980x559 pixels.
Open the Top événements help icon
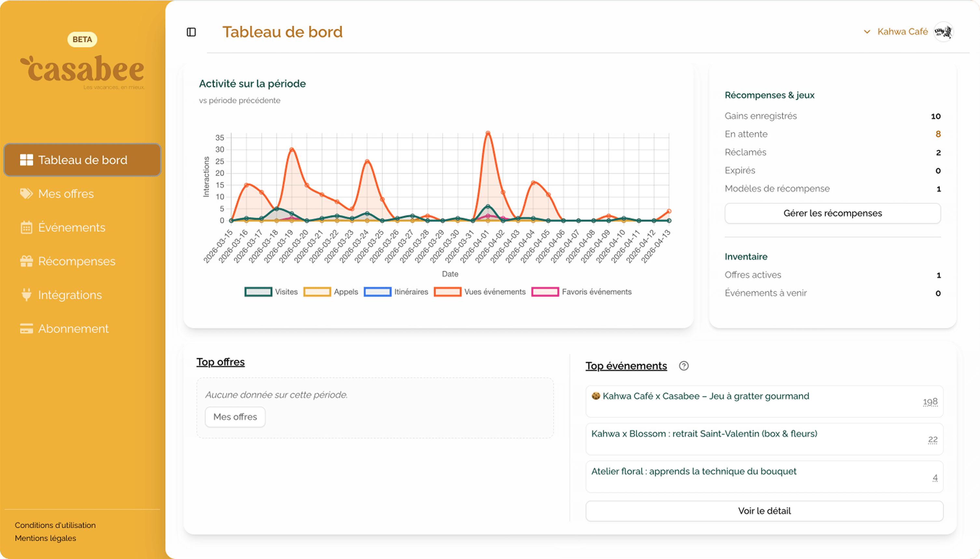pyautogui.click(x=684, y=366)
